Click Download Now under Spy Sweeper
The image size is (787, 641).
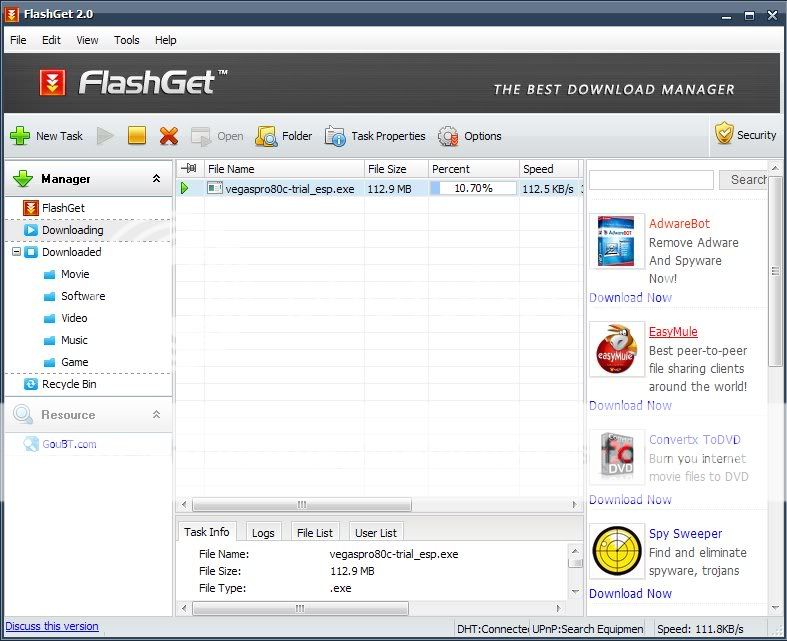630,594
